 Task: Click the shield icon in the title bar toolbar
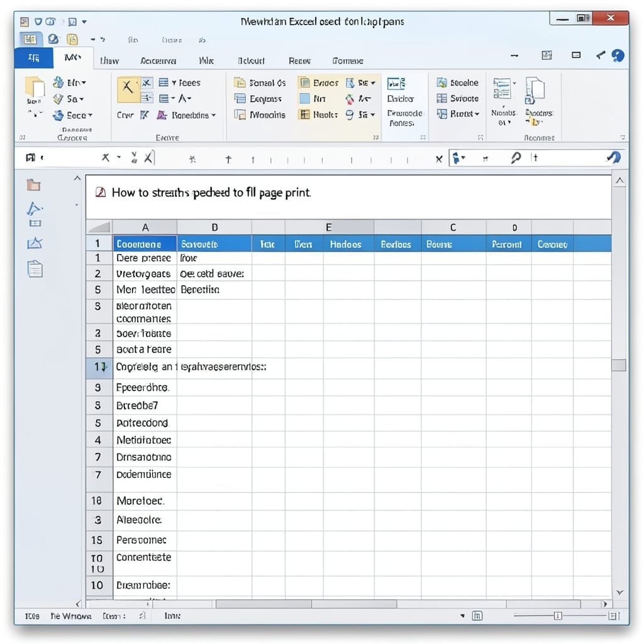pos(38,21)
